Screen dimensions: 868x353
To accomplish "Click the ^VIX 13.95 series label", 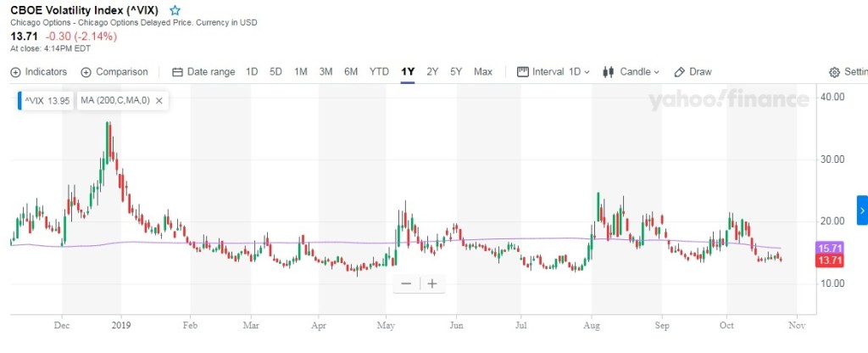I will click(x=47, y=101).
